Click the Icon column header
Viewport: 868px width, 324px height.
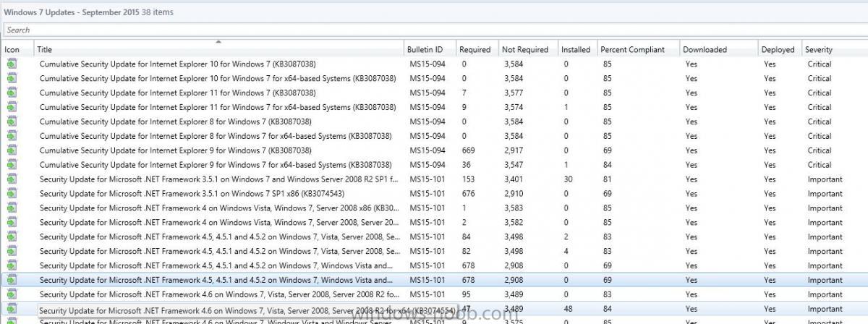click(x=18, y=49)
